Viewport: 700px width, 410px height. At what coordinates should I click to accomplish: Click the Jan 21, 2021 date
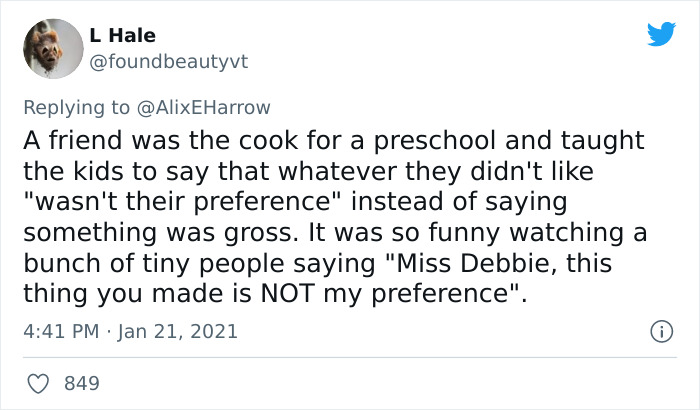[x=180, y=331]
